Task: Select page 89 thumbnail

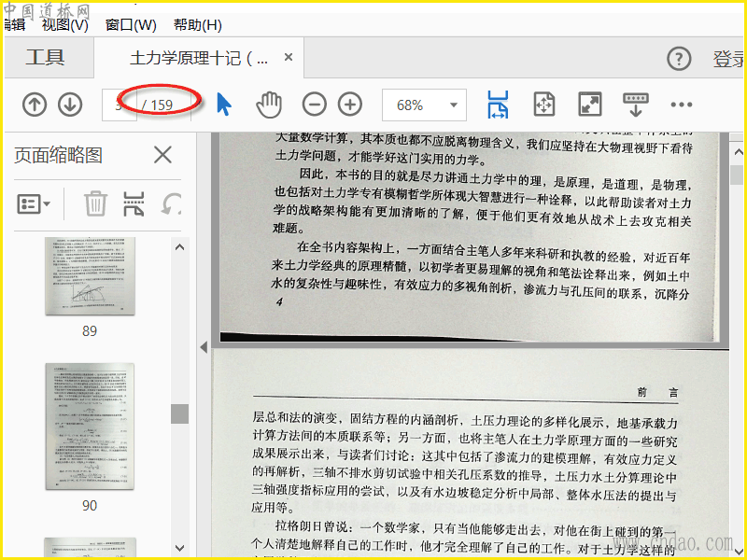Action: (90, 276)
